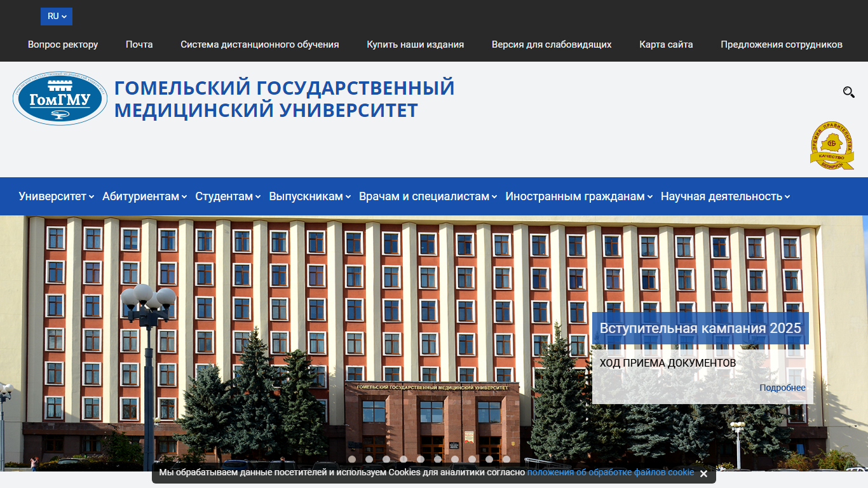
Task: Click the gold government quality award badge
Action: click(832, 146)
